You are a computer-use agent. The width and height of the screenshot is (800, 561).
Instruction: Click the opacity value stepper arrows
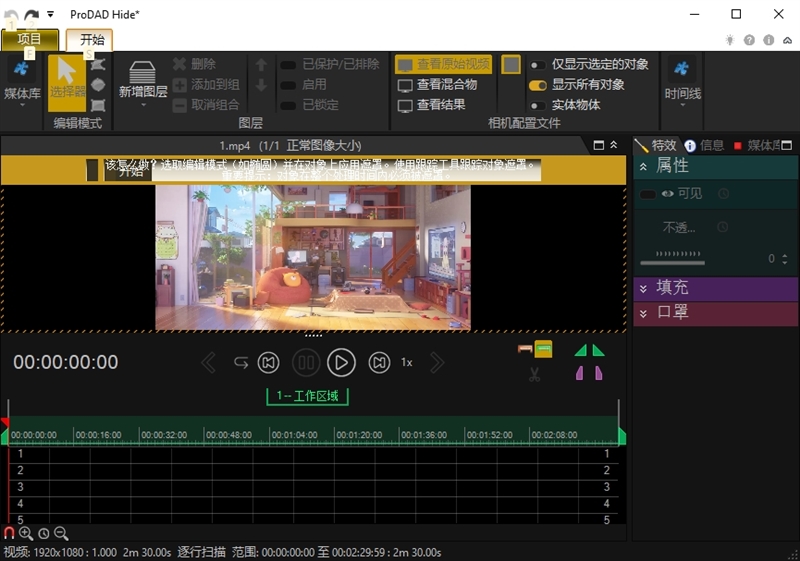click(x=785, y=259)
